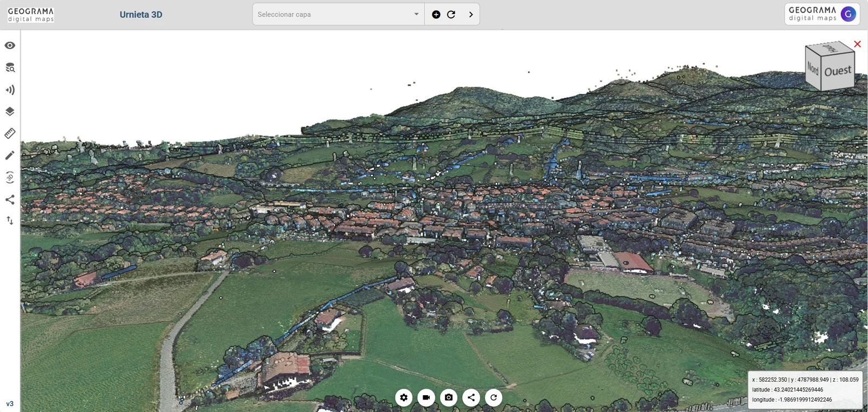Click the Geograma digital maps logo top right

point(813,14)
